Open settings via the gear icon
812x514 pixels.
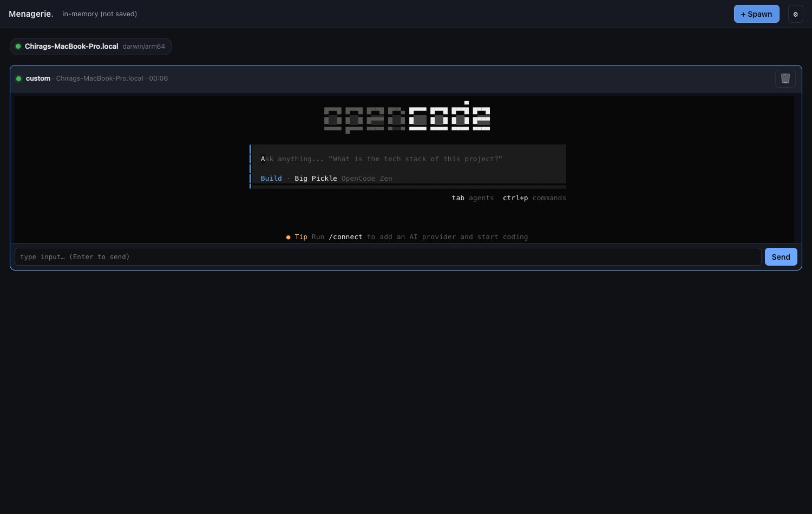tap(795, 14)
